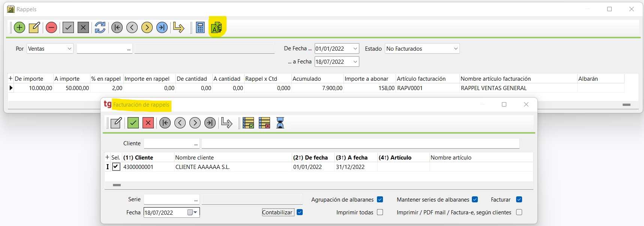Click ellipsis lookup next to Por field

pyautogui.click(x=129, y=49)
